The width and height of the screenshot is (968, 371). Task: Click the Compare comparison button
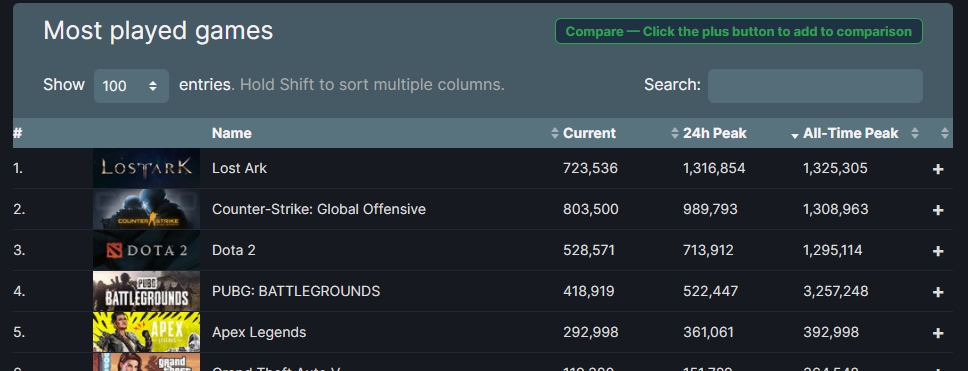(x=738, y=31)
